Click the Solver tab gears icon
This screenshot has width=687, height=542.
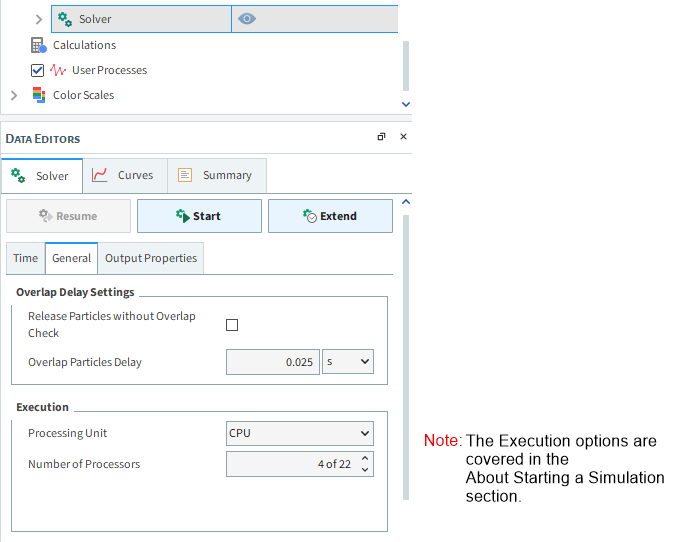18,176
